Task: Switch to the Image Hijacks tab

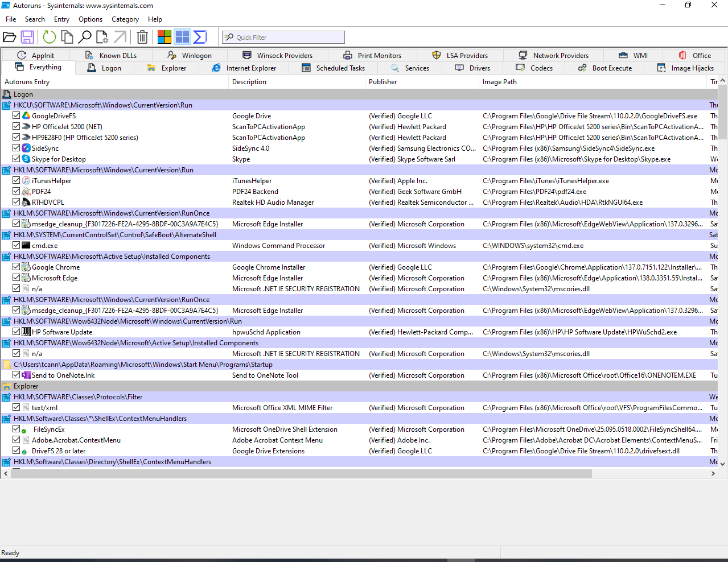Action: 685,68
